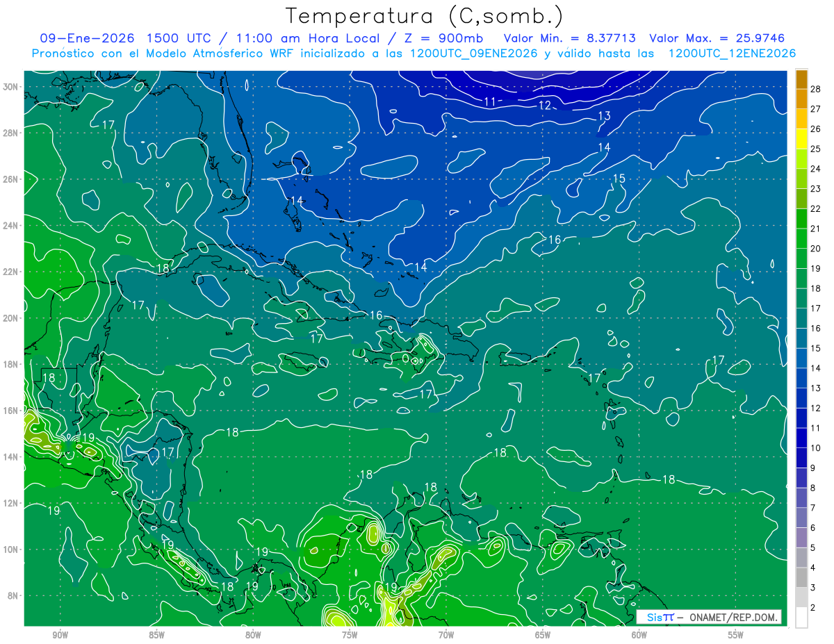Click the '16N' latitude label
The image size is (834, 644).
(x=10, y=411)
